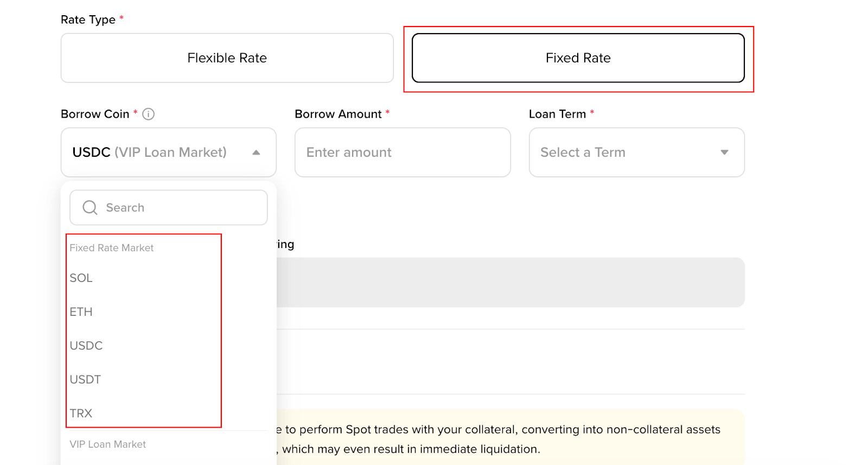The image size is (868, 465).
Task: Choose ETH from the coin list
Action: point(81,312)
